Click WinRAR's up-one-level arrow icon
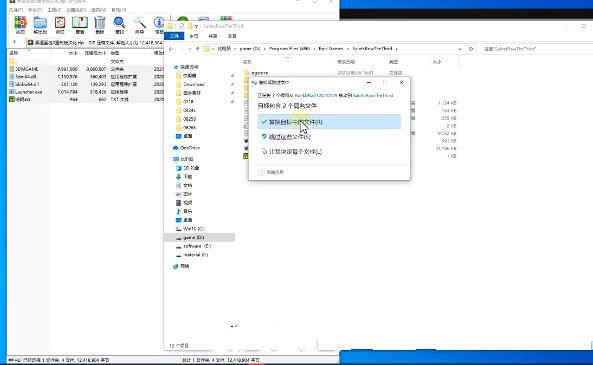 [14, 42]
